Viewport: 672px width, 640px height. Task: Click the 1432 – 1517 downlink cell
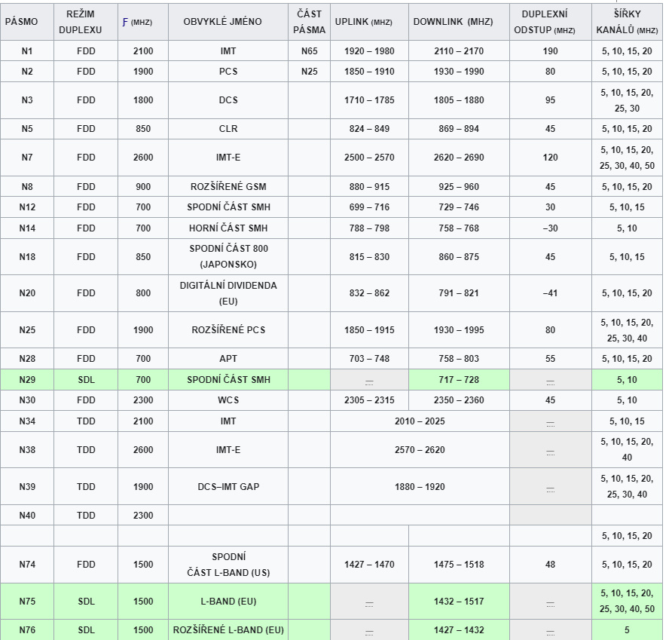click(459, 602)
